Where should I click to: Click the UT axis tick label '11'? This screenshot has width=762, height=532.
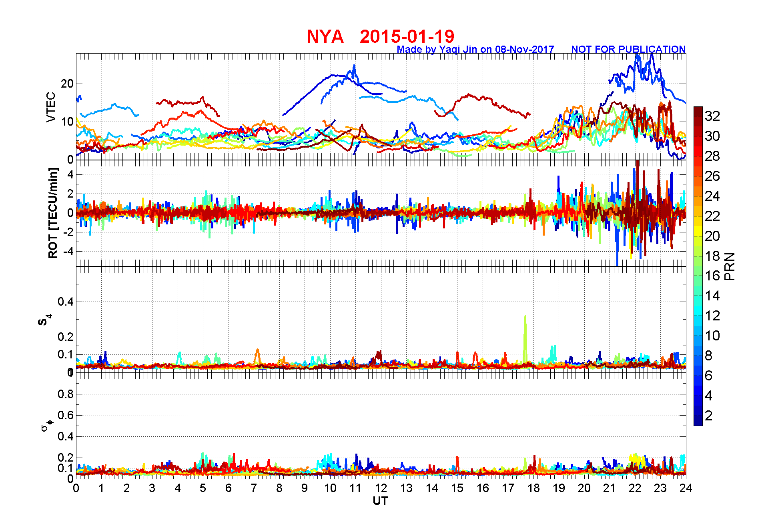pyautogui.click(x=355, y=488)
